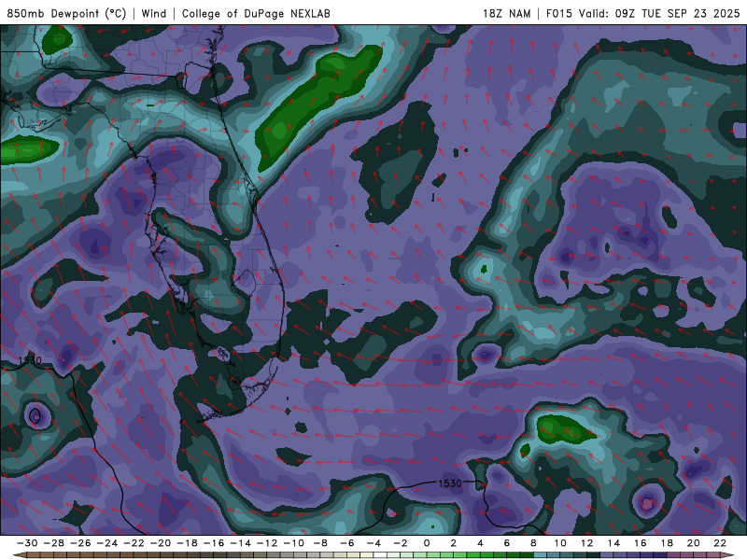Select "Valid: 09Z TUE SEP 23 2025" text

659,13
